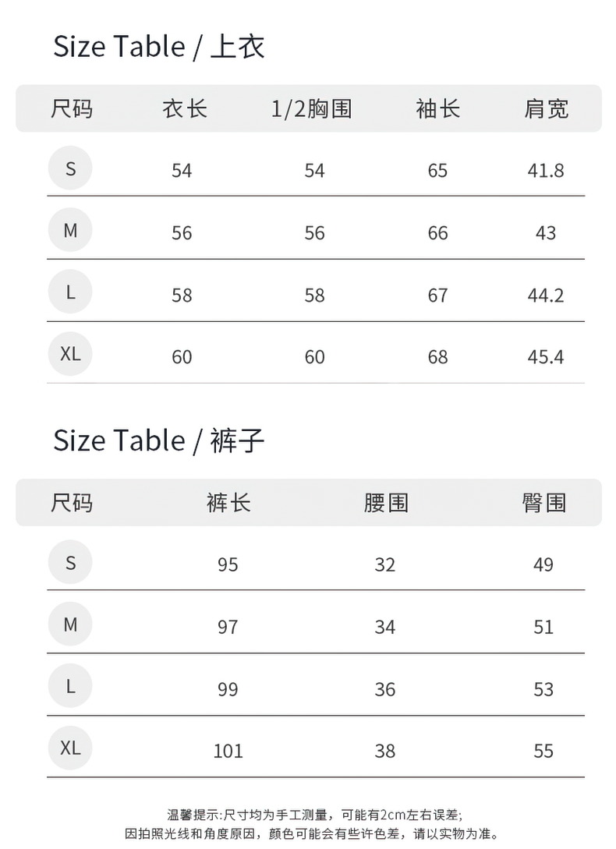Select the 袖长 column header
Screen dimensions: 616x849
(x=437, y=108)
